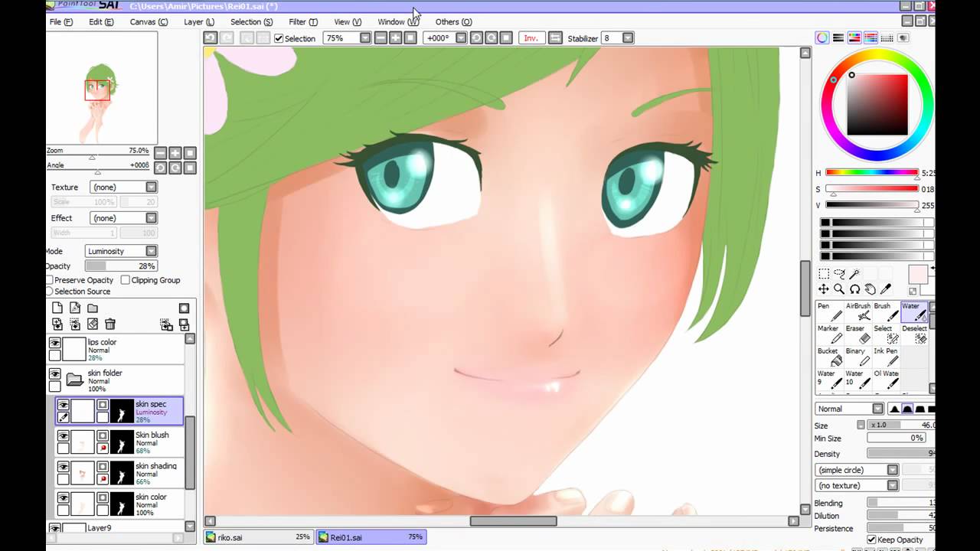Screen dimensions: 980x551
Task: Create a new linework layer
Action: 75,308
